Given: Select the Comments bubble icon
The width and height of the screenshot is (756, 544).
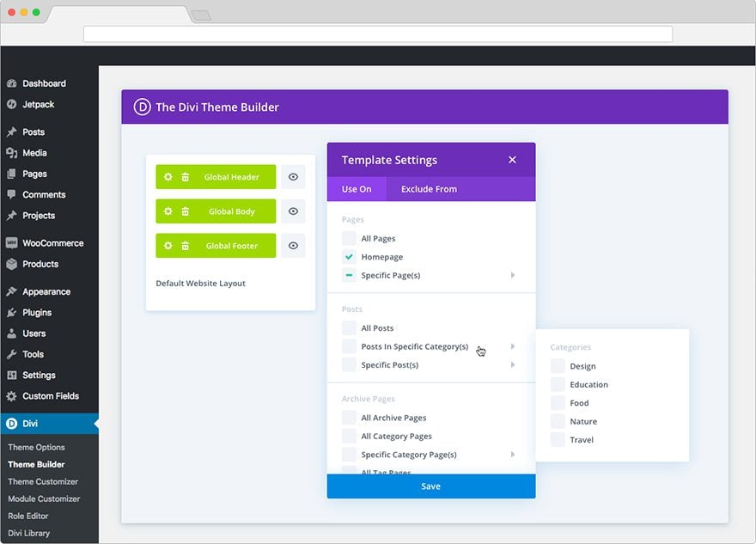Looking at the screenshot, I should [12, 195].
